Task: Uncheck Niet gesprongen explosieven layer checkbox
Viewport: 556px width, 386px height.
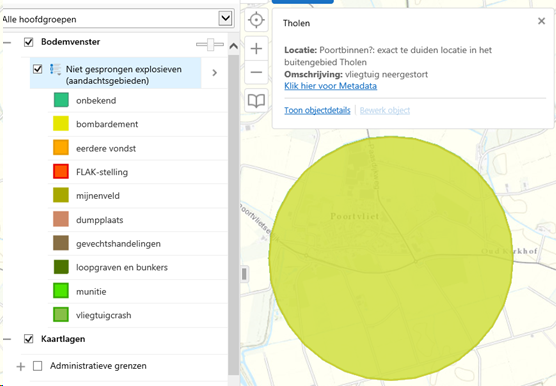Action: point(38,69)
